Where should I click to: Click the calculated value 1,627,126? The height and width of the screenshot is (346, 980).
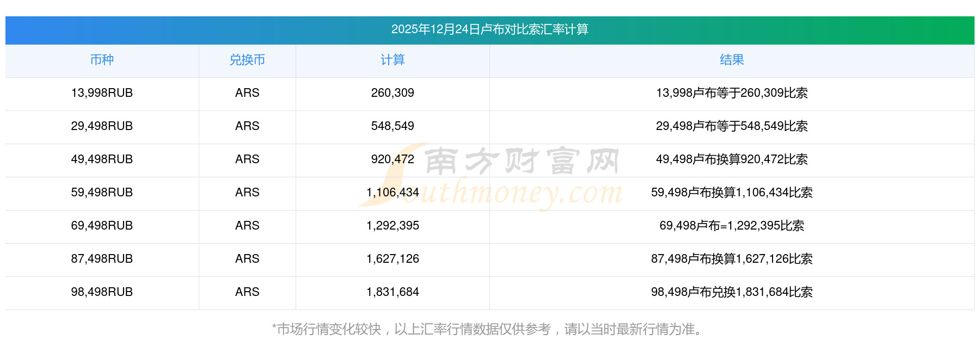393,259
